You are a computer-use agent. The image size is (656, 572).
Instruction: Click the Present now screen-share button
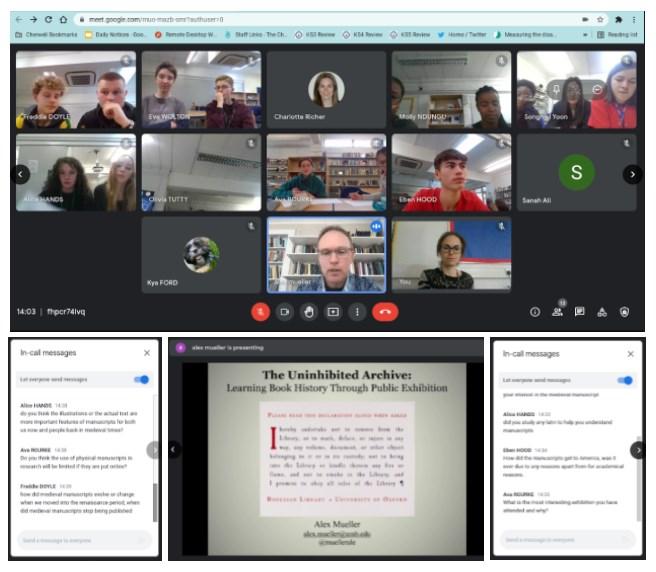click(333, 312)
